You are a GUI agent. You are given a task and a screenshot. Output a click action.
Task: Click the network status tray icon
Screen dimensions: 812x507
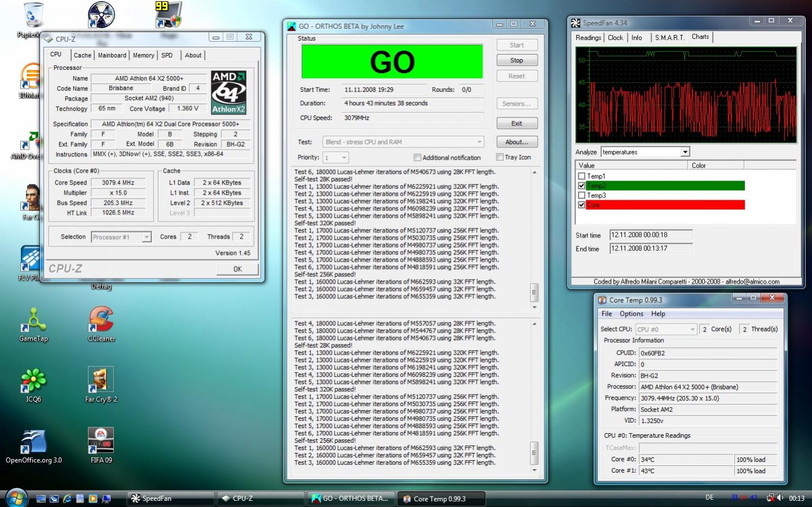click(x=770, y=497)
